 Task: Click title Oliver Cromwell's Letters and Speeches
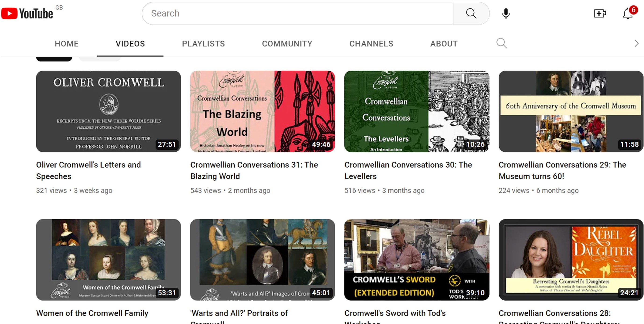coord(89,170)
